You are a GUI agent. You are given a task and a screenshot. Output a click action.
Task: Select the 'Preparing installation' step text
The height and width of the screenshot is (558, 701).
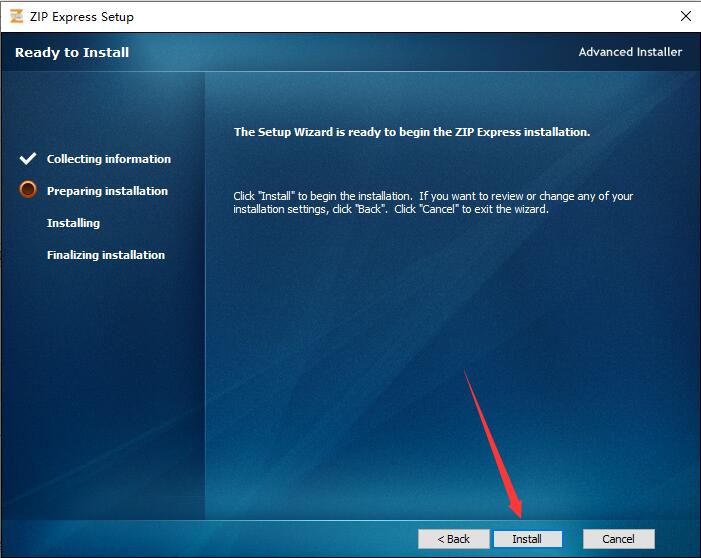tap(107, 191)
